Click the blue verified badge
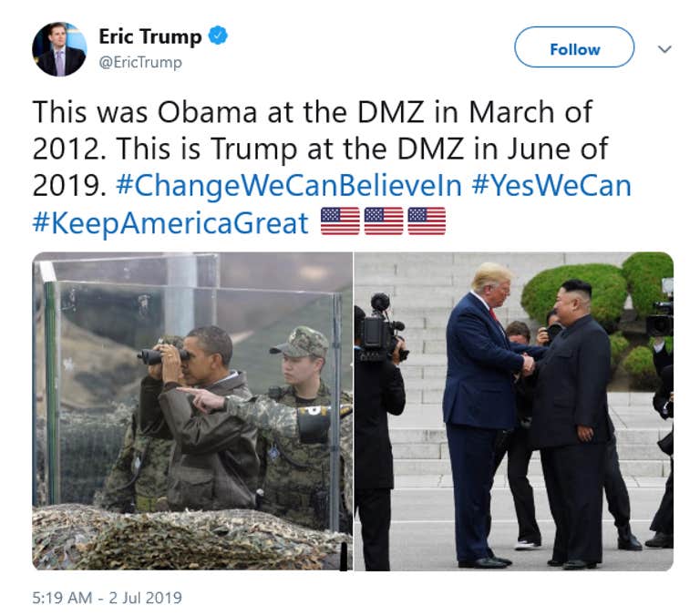This screenshot has height=616, width=700. [219, 36]
